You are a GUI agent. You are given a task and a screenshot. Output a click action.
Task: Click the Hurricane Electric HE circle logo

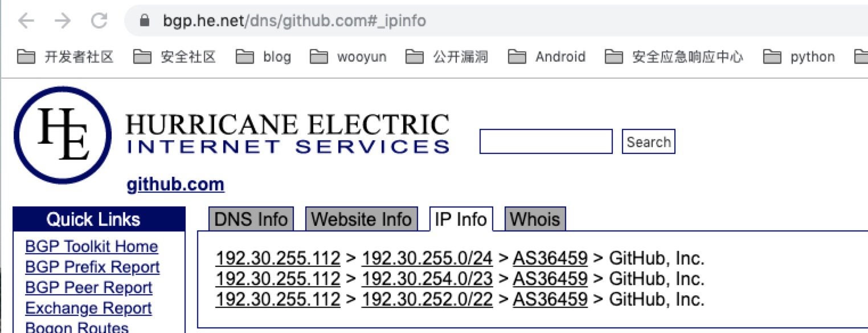(63, 135)
